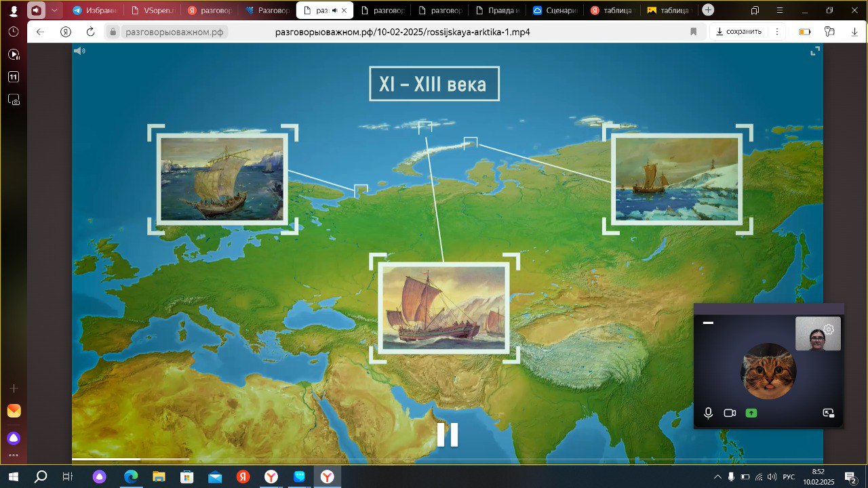Image resolution: width=868 pixels, height=488 pixels.
Task: Open browser history clock icon in sidebar
Action: [x=13, y=32]
